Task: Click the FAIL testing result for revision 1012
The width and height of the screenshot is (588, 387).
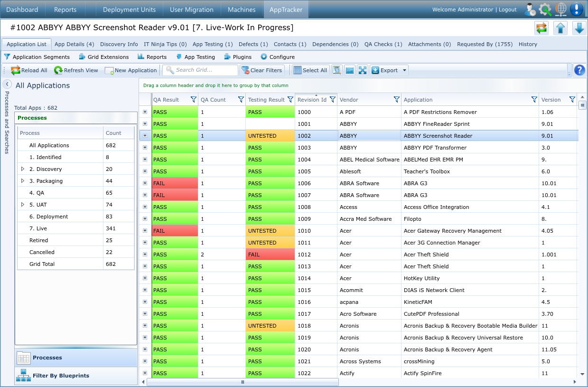Action: click(x=270, y=255)
